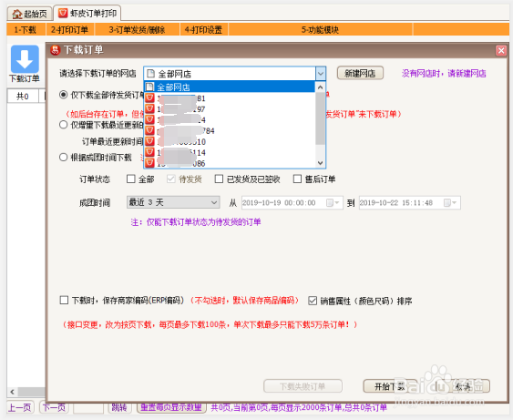The height and width of the screenshot is (420, 513).
Task: Click the blue download orders icon
Action: click(x=25, y=59)
